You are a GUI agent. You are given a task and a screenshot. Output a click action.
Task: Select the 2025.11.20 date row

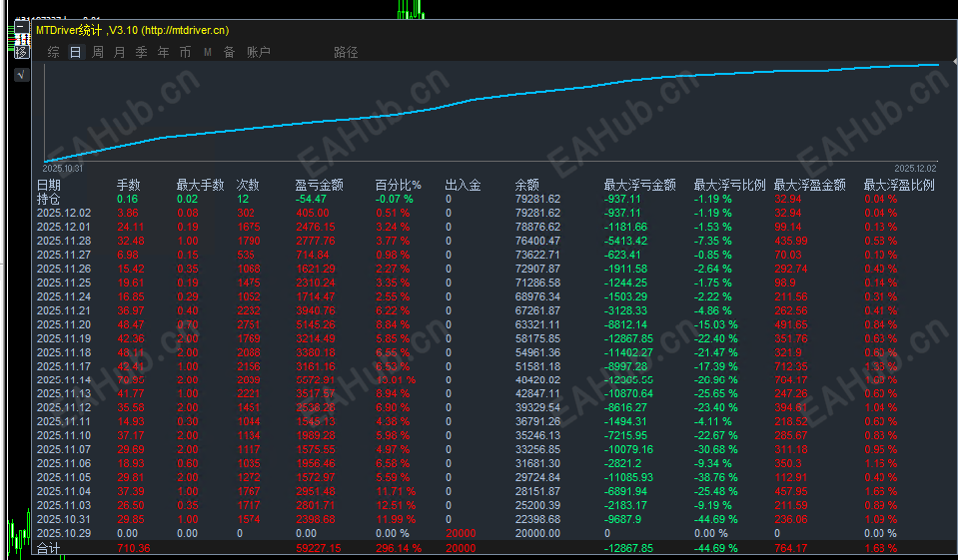click(64, 324)
